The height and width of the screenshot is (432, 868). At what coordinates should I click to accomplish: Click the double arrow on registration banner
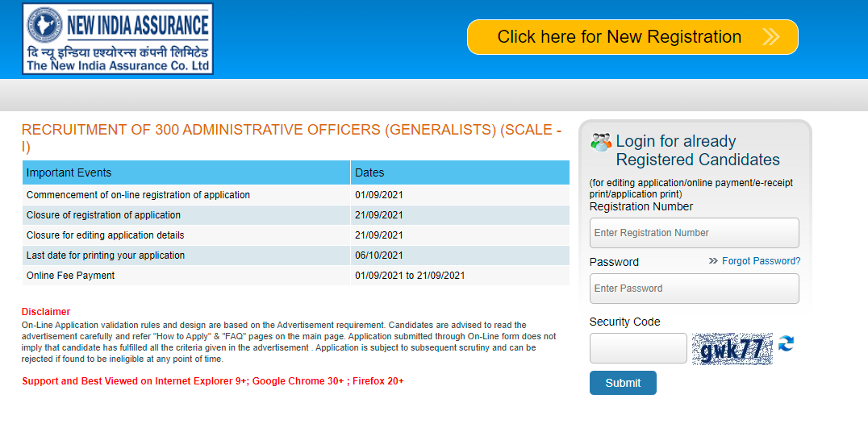(x=770, y=37)
